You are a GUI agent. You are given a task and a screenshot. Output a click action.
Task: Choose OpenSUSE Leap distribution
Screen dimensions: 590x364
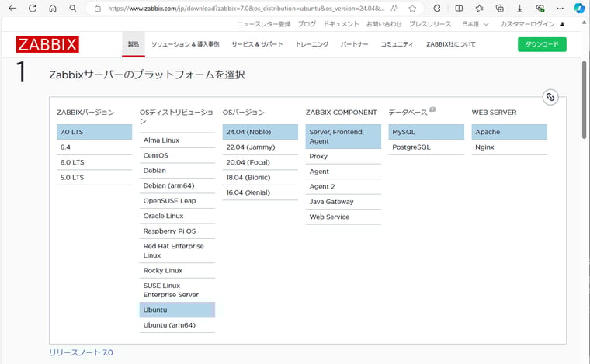(x=177, y=201)
